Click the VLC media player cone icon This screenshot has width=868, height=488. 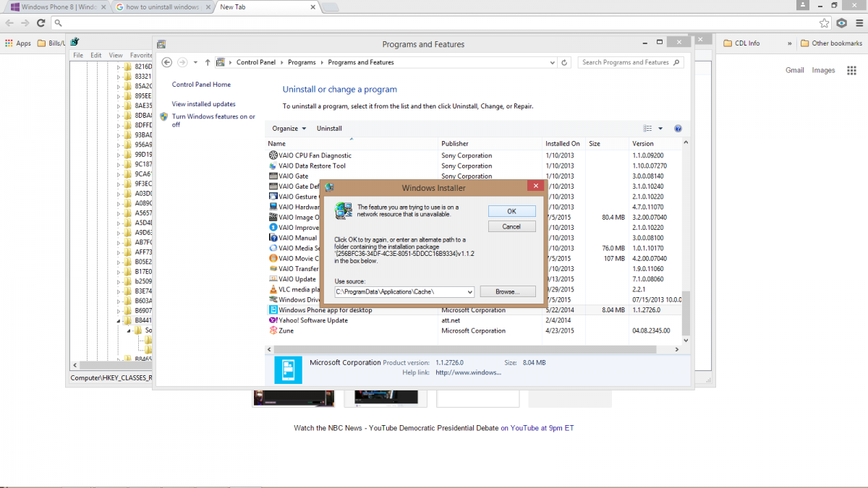coord(273,289)
